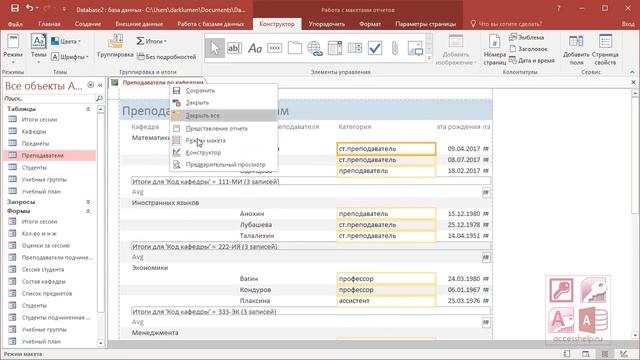This screenshot has height=360, width=640.
Task: Select the attachment paperclip control
Action: coord(395,48)
